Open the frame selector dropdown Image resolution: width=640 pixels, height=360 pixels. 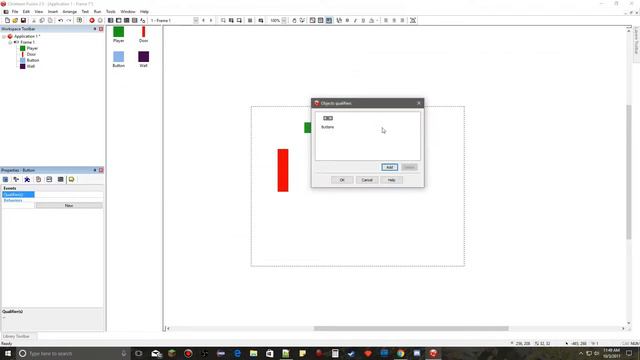196,20
